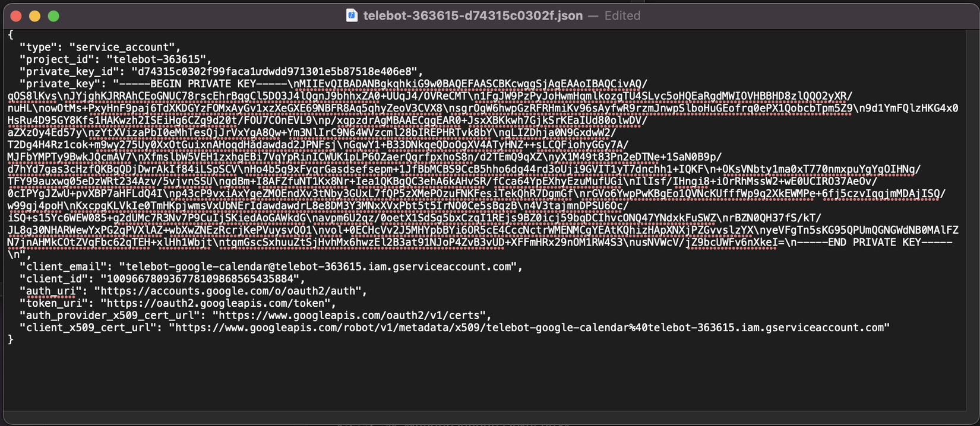Zoom the window with green button
Viewport: 980px width, 426px height.
coord(53,16)
